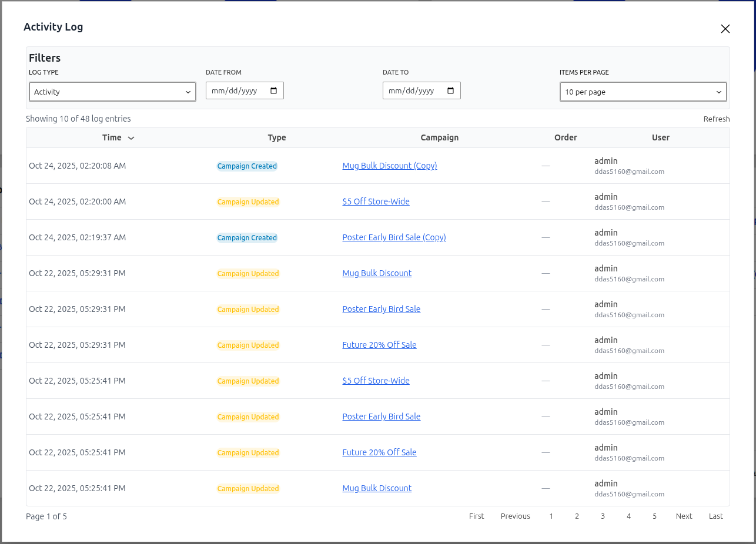The height and width of the screenshot is (544, 756).
Task: Open the Poster Early Bird Sale (Copy) campaign
Action: tap(394, 237)
